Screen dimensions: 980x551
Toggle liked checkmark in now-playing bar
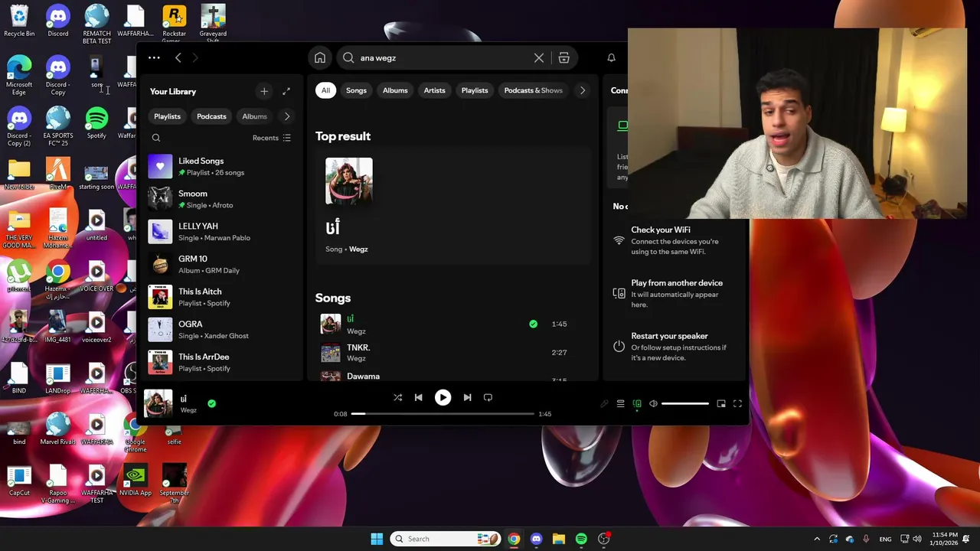point(211,403)
